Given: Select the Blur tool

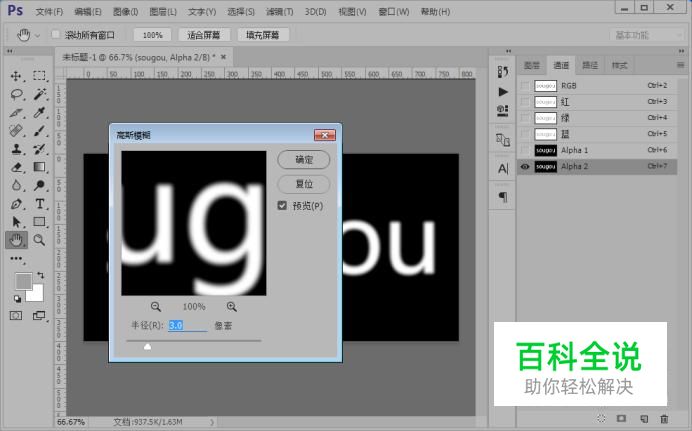Looking at the screenshot, I should pyautogui.click(x=16, y=185).
